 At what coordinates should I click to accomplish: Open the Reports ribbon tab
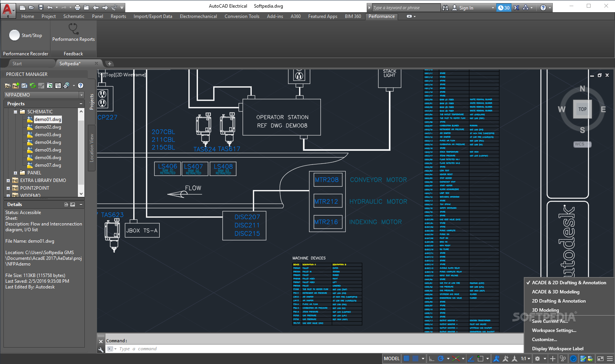(x=118, y=16)
